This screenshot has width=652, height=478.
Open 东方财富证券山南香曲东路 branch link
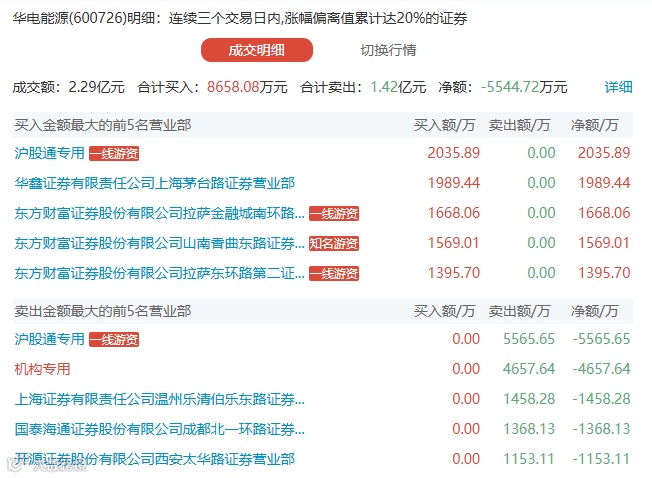160,243
